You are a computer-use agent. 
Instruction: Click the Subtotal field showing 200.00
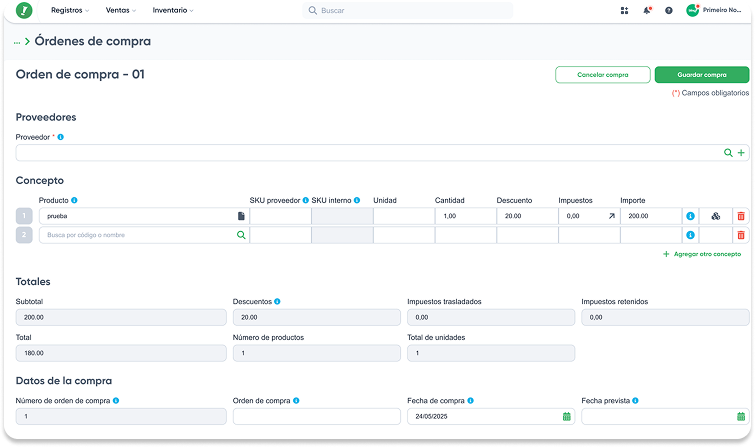tap(121, 317)
